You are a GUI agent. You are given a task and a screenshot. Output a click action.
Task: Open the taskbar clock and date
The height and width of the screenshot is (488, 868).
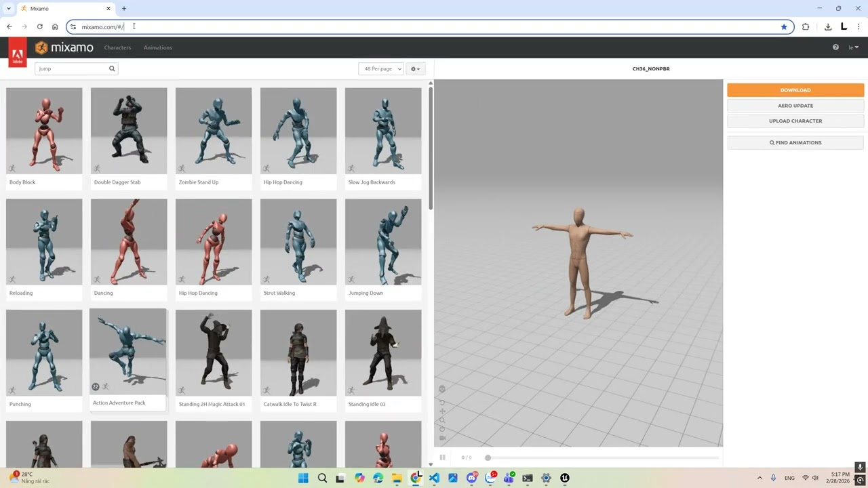point(837,478)
